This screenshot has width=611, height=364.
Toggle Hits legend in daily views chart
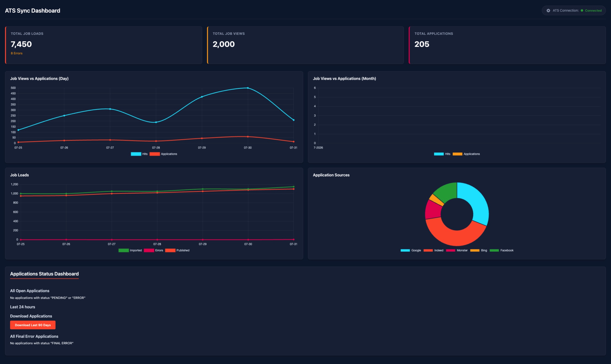[139, 154]
